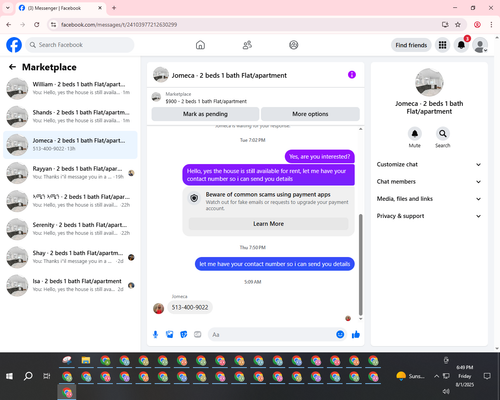Open the emoji picker in message box
The height and width of the screenshot is (400, 500).
coord(340,334)
